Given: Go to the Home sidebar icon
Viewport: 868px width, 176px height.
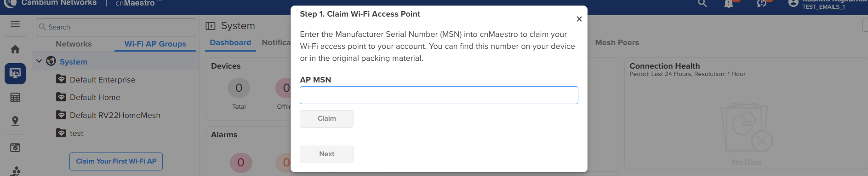Looking at the screenshot, I should pos(15,49).
